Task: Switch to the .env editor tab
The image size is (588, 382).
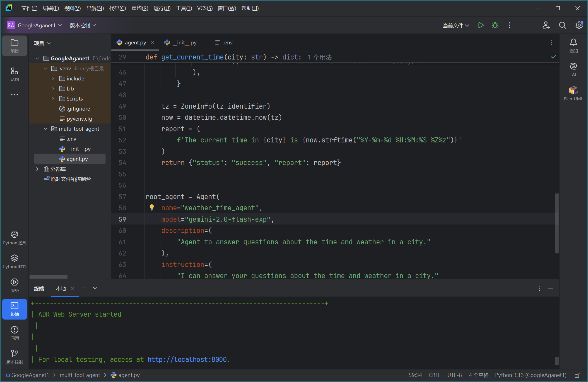Action: [224, 42]
